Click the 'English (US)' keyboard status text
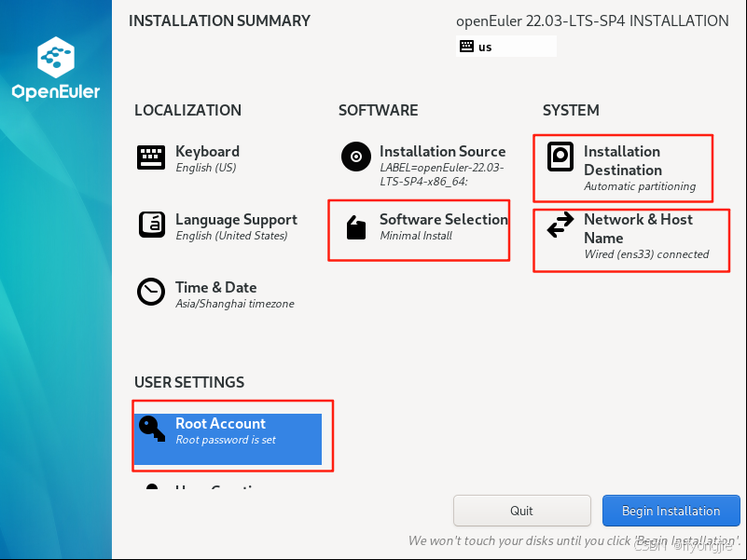 click(206, 168)
